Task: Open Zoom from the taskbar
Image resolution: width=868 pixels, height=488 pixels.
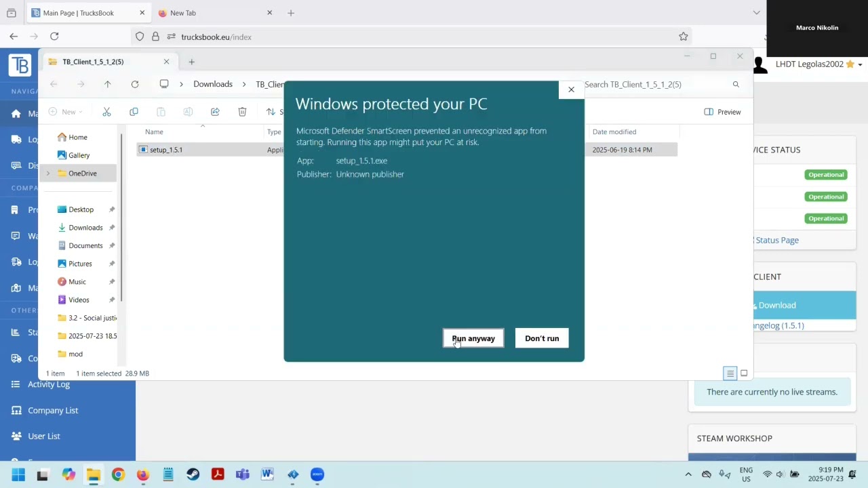Action: point(317,474)
